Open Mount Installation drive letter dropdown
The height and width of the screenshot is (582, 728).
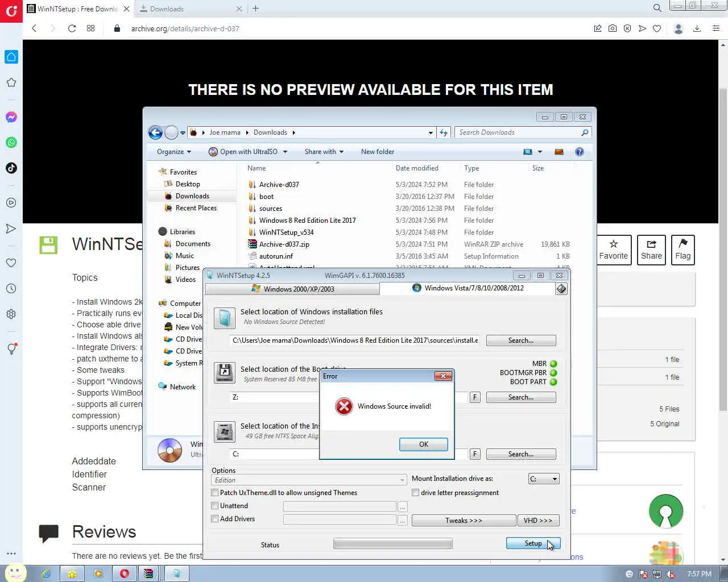tap(544, 479)
